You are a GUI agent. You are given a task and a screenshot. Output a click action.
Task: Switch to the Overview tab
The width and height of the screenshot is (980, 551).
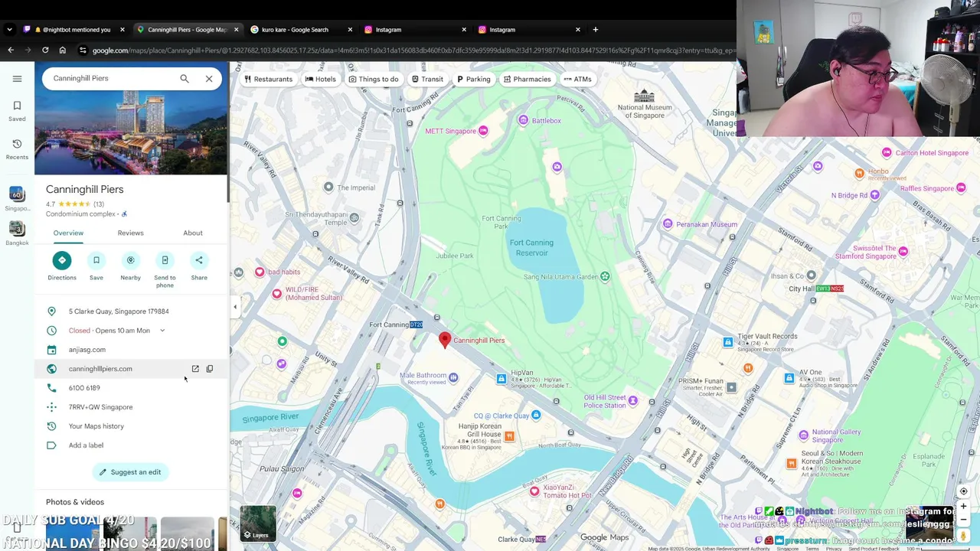tap(68, 233)
